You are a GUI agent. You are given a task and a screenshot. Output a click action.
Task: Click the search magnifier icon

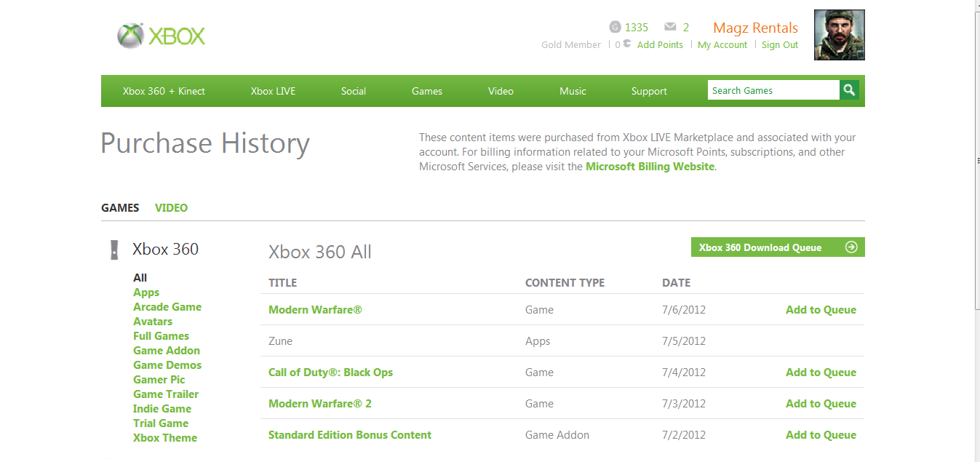click(x=849, y=90)
